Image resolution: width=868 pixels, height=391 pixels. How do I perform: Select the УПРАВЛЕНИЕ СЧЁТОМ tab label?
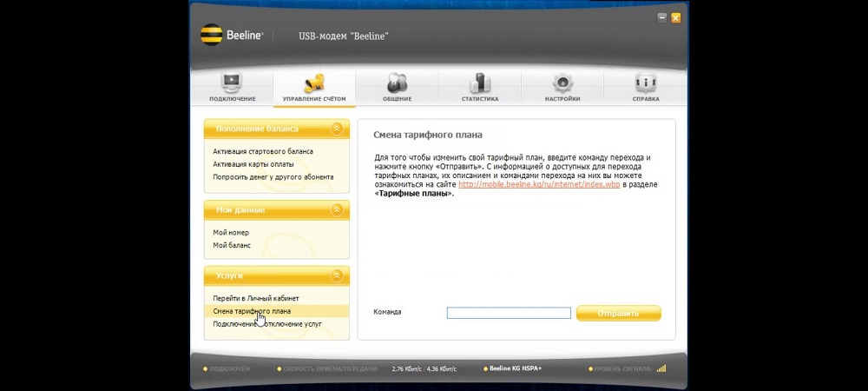[314, 99]
